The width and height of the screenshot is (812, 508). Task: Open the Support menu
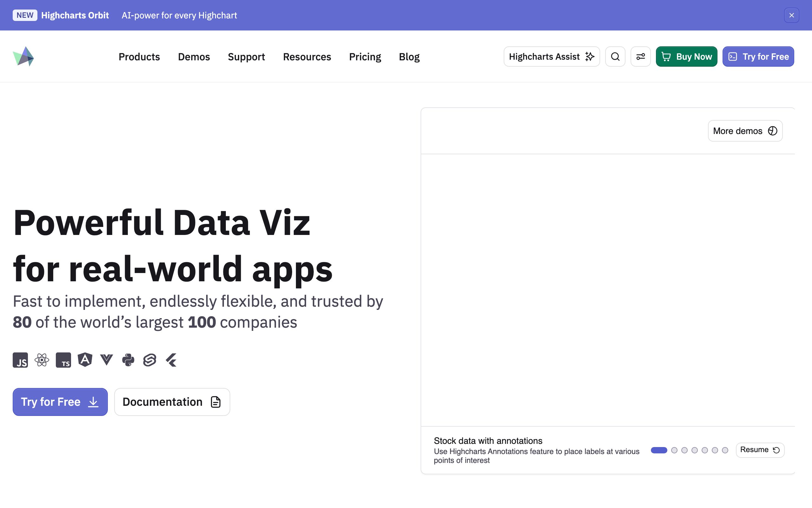246,57
